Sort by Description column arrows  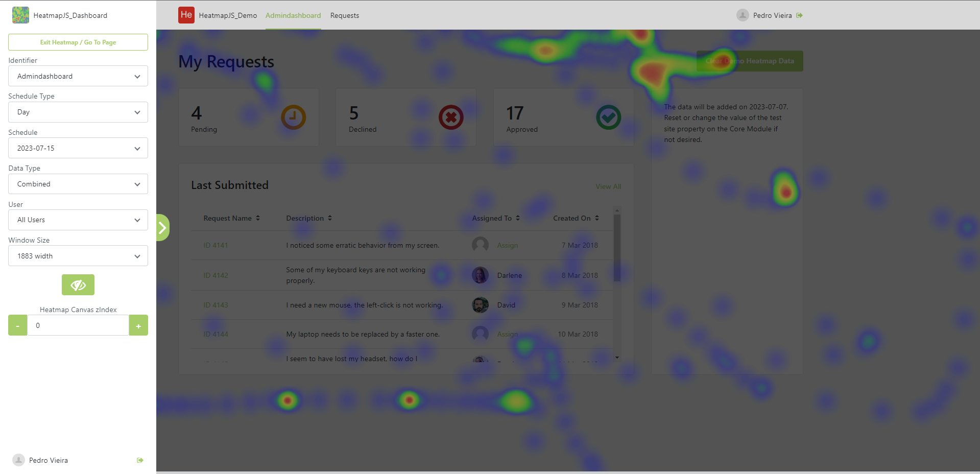(x=330, y=218)
